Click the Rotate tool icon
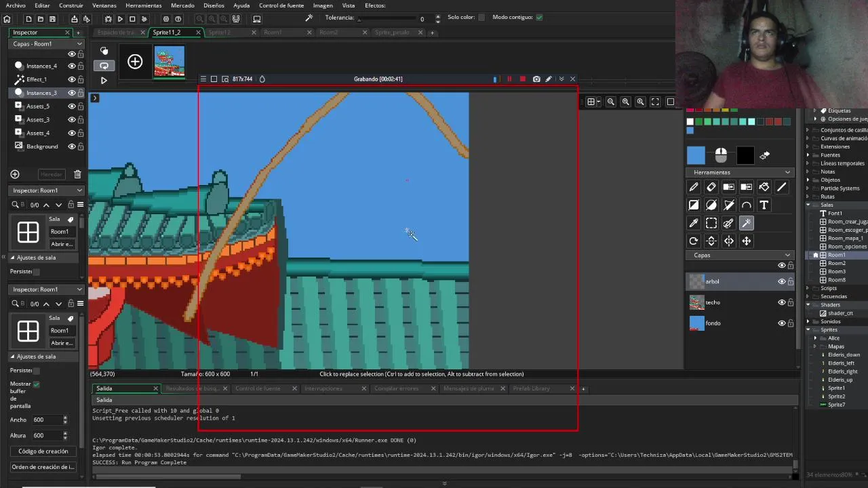 pos(693,241)
